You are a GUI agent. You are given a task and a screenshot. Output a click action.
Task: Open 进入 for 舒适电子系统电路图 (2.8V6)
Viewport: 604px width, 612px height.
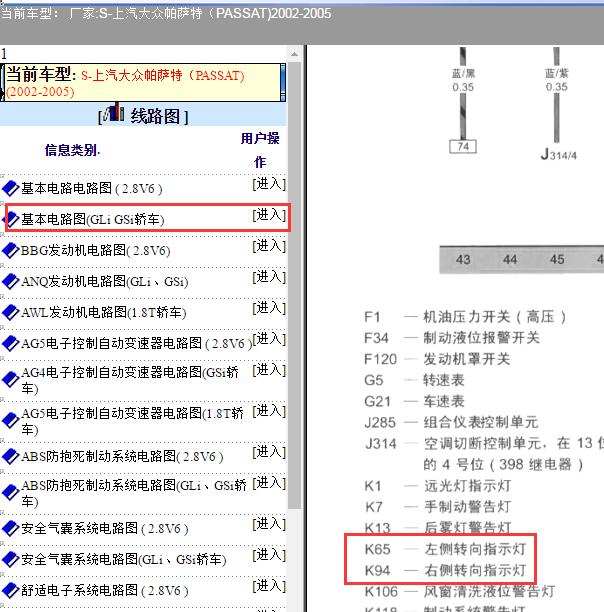269,585
